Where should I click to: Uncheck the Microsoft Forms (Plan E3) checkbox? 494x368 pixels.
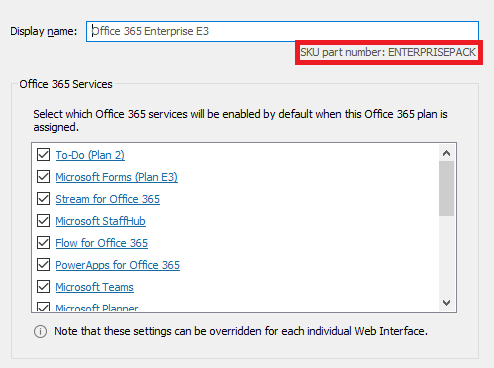click(x=43, y=177)
